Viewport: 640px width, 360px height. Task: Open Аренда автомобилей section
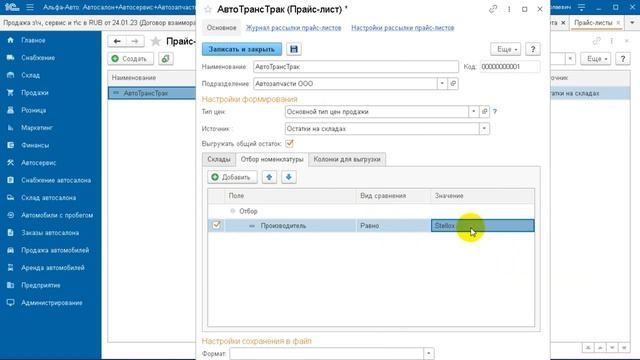pos(53,268)
